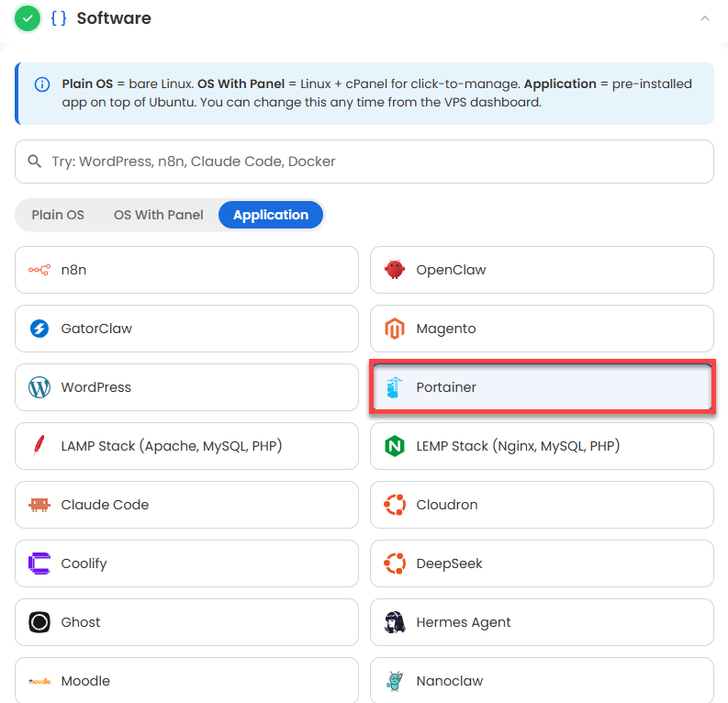
Task: Select LAMP Stack (Apache, MySQL, PHP)
Action: click(186, 446)
